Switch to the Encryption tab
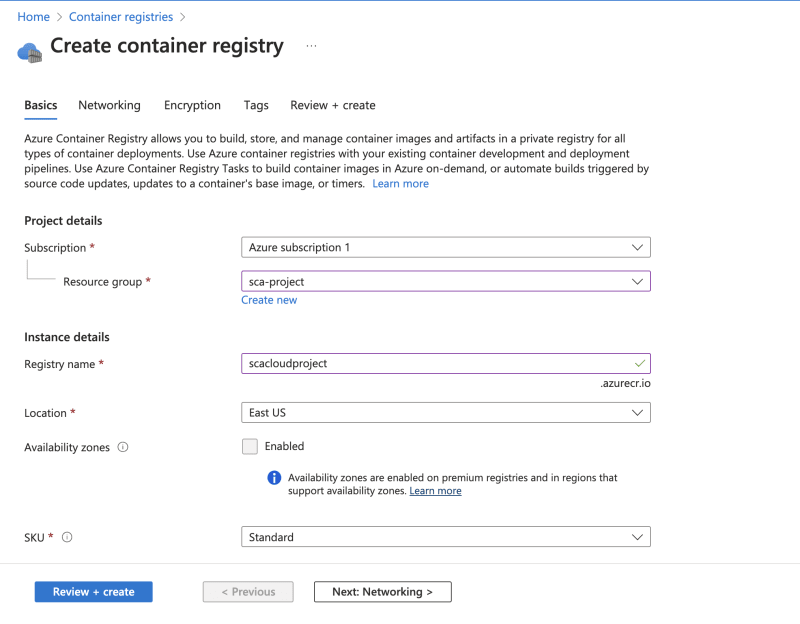 (x=192, y=105)
